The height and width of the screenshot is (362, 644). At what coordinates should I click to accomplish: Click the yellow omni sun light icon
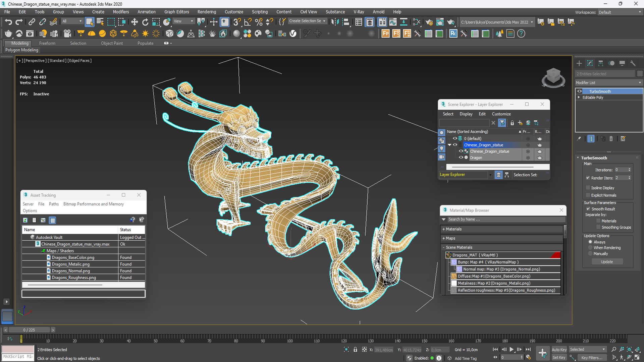click(145, 34)
